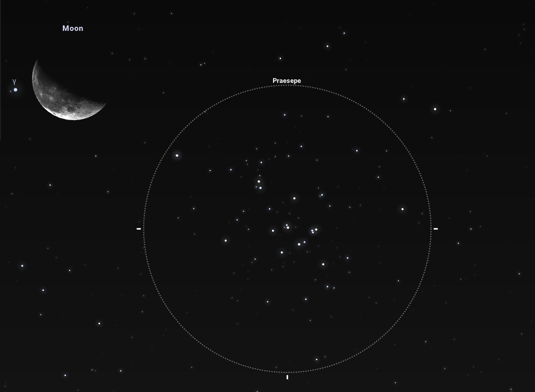Image resolution: width=535 pixels, height=392 pixels.
Task: Click the γ Greek letter label
Action: 14,81
